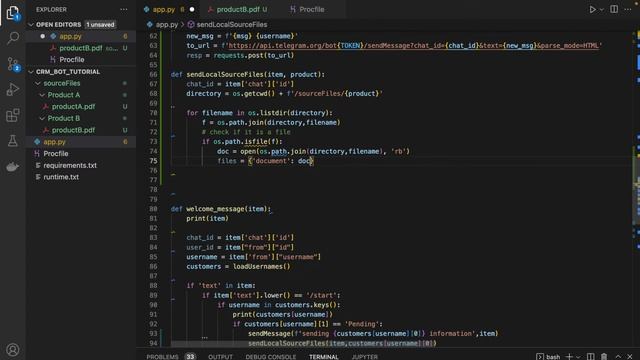
Task: Open editor more actions ellipsis
Action: (628, 9)
